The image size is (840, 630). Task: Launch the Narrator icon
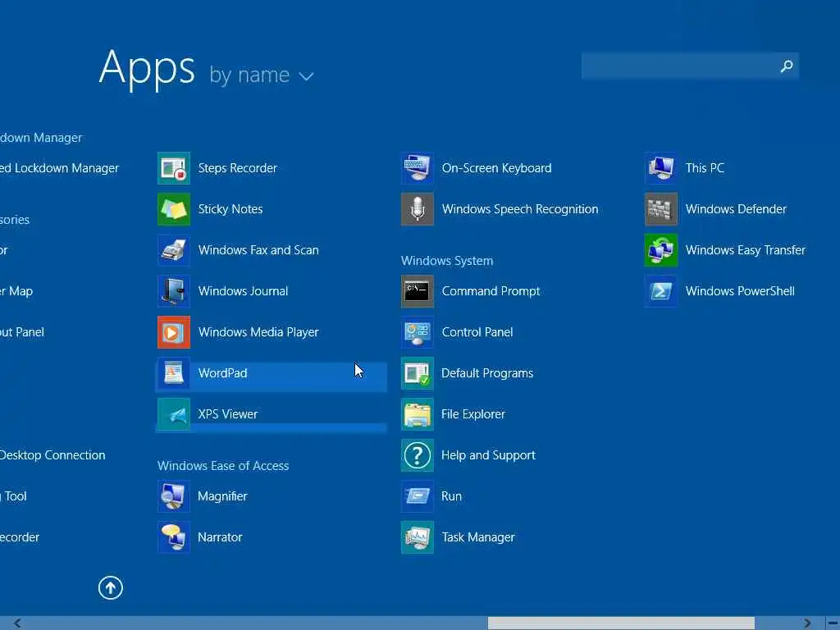(174, 536)
